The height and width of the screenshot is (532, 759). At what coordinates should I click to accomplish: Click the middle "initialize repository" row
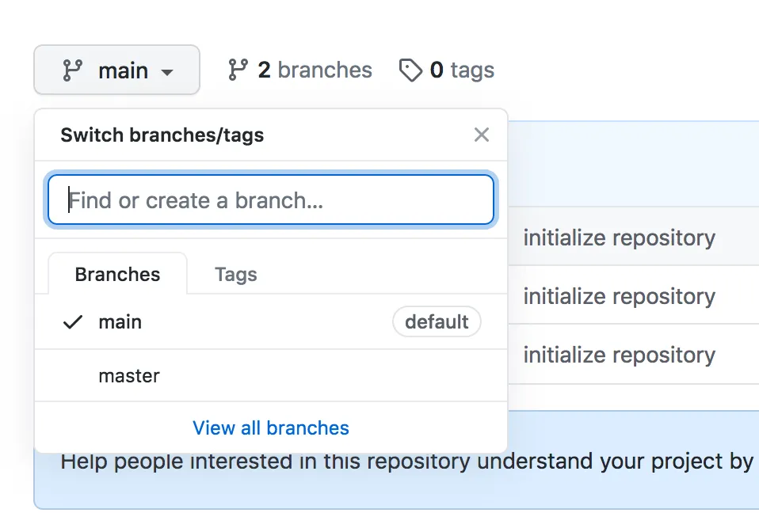click(x=619, y=296)
